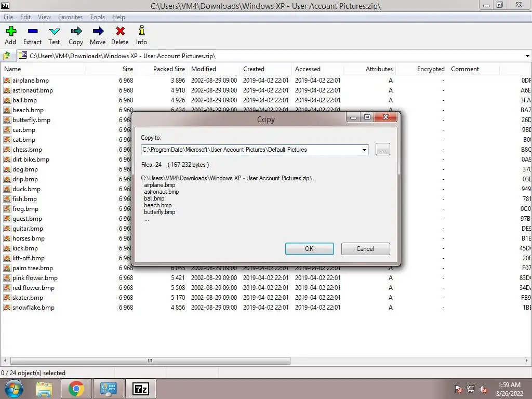Confirm copy with OK button

click(310, 249)
